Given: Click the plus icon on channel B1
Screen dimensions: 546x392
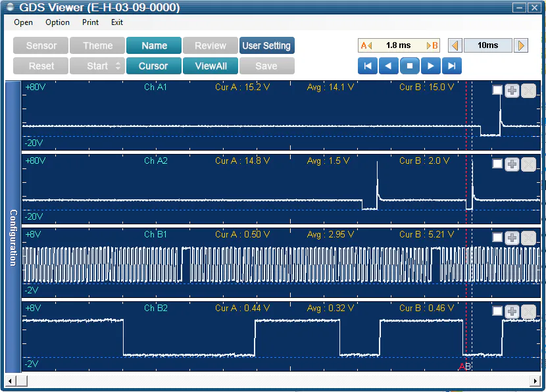Looking at the screenshot, I should point(512,238).
